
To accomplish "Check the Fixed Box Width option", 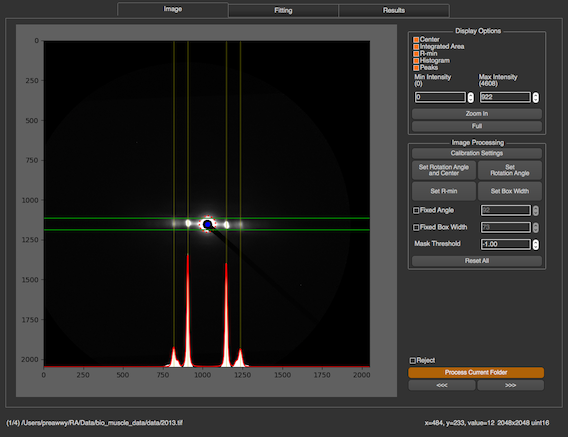I will [x=416, y=227].
